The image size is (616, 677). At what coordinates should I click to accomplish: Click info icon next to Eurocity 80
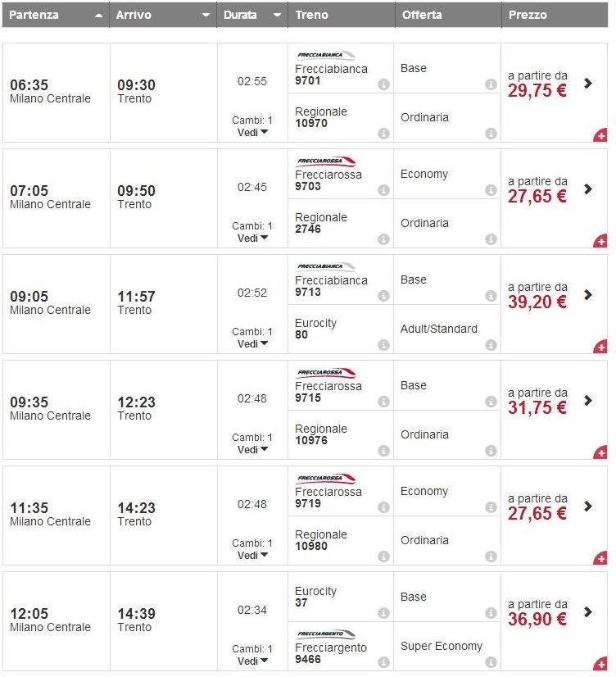[x=383, y=345]
